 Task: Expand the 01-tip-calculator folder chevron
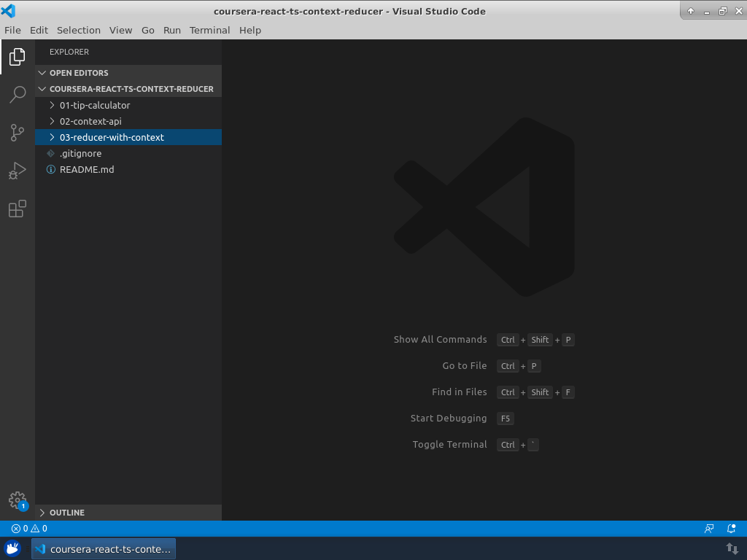pos(52,105)
